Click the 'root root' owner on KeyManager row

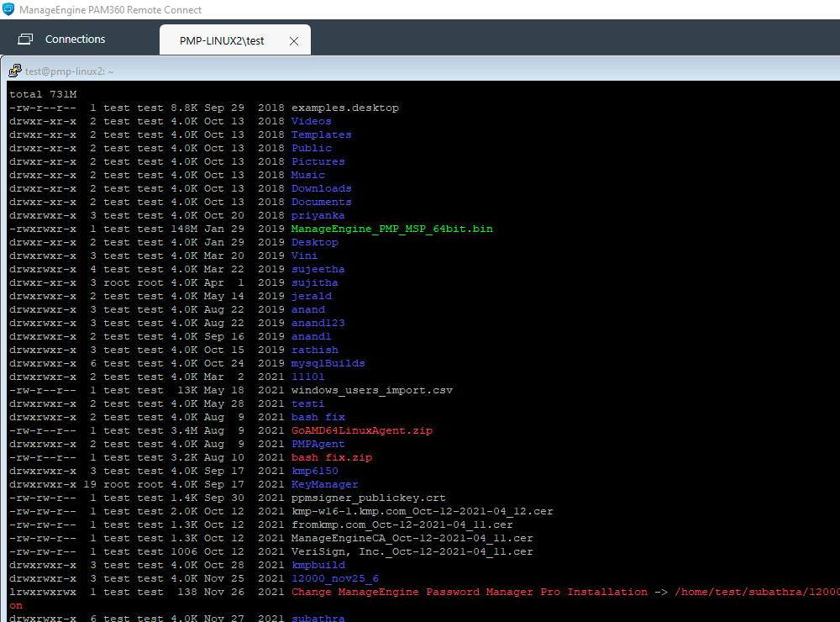[x=134, y=484]
